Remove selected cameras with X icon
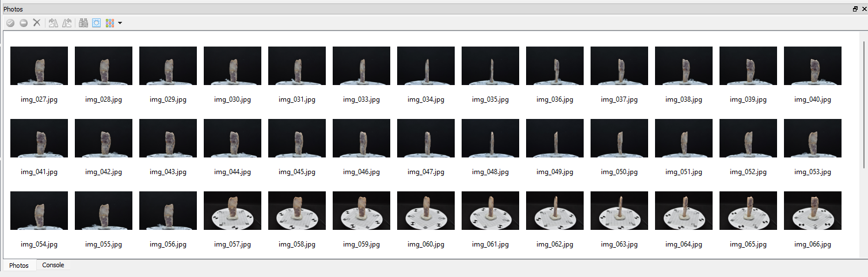The width and height of the screenshot is (868, 277). coord(37,23)
